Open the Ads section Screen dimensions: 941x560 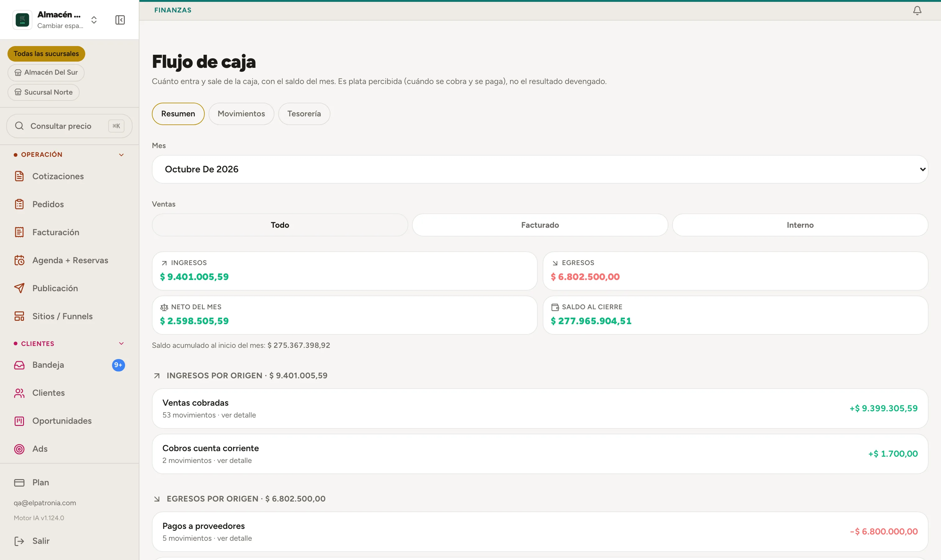point(69,449)
